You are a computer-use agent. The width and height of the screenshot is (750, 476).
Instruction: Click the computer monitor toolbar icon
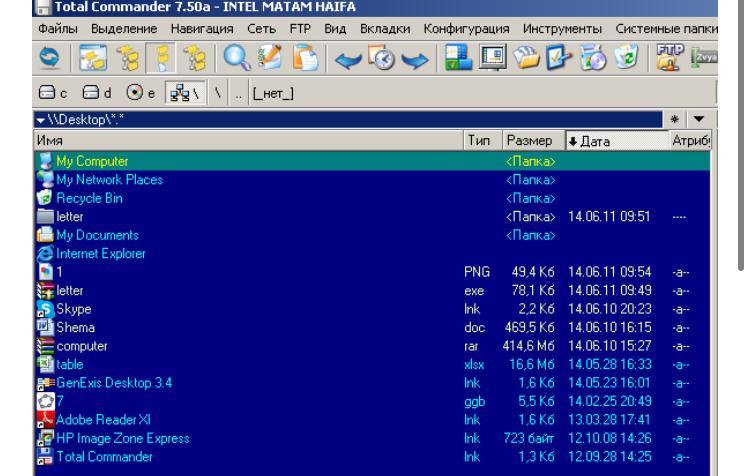click(x=492, y=58)
